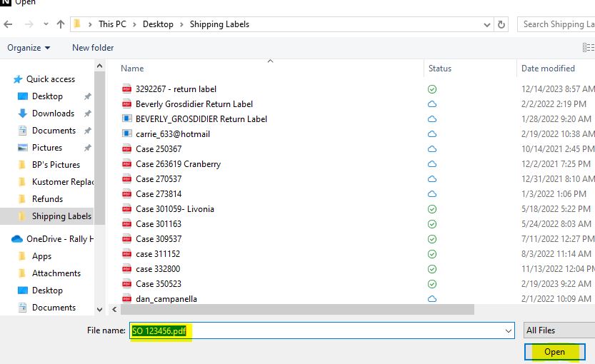The image size is (595, 364).
Task: Open the All Files type filter dropdown
Action: (x=559, y=330)
